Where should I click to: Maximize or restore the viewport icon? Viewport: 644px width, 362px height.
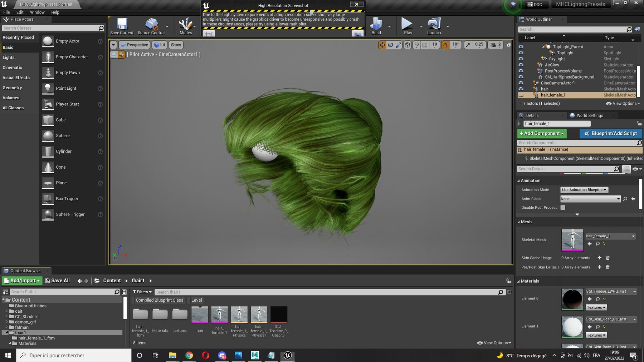click(x=509, y=45)
